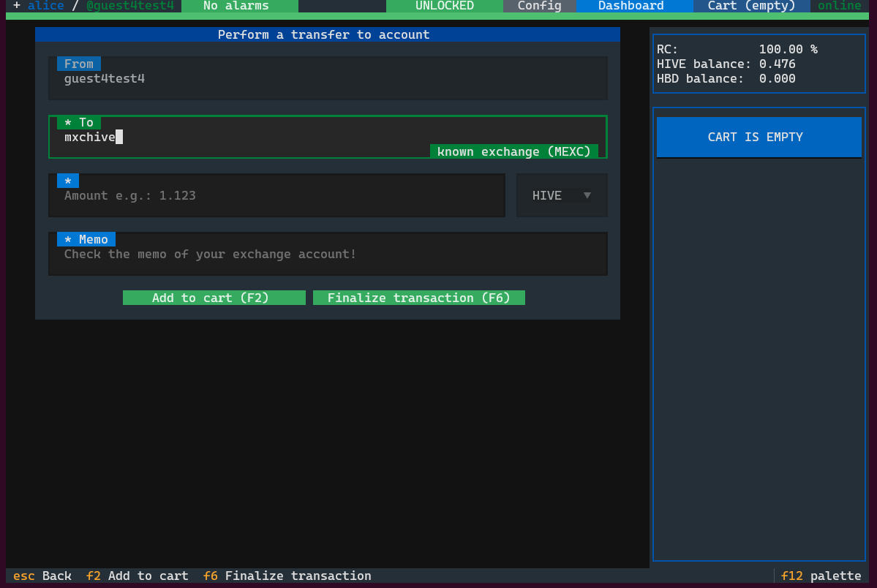
Task: Click the CART IS EMPTY banner
Action: pos(759,137)
